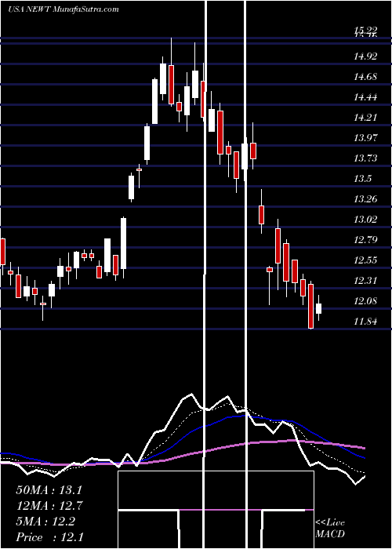Image resolution: width=392 pixels, height=549 pixels.
Task: Select the 14.44 price label
Action: point(365,96)
